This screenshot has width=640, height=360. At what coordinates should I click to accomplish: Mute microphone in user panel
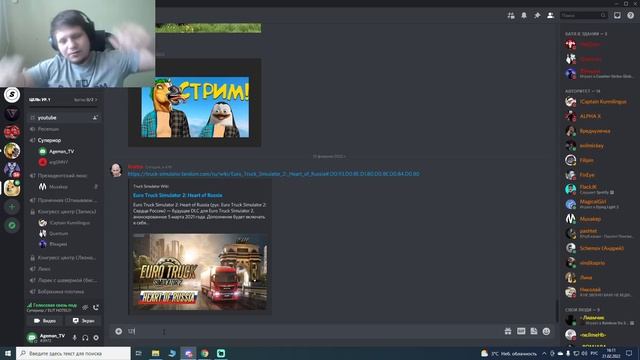click(x=74, y=338)
